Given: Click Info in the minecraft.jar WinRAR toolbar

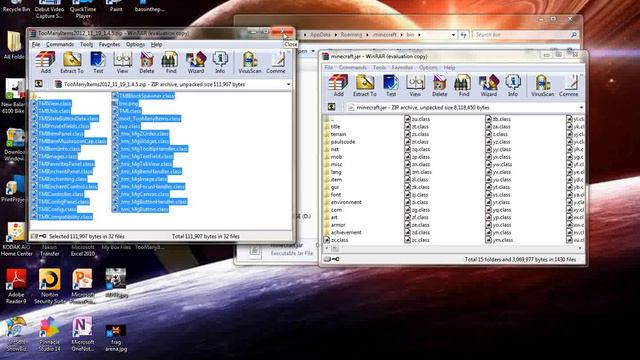Looking at the screenshot, I should 513,86.
